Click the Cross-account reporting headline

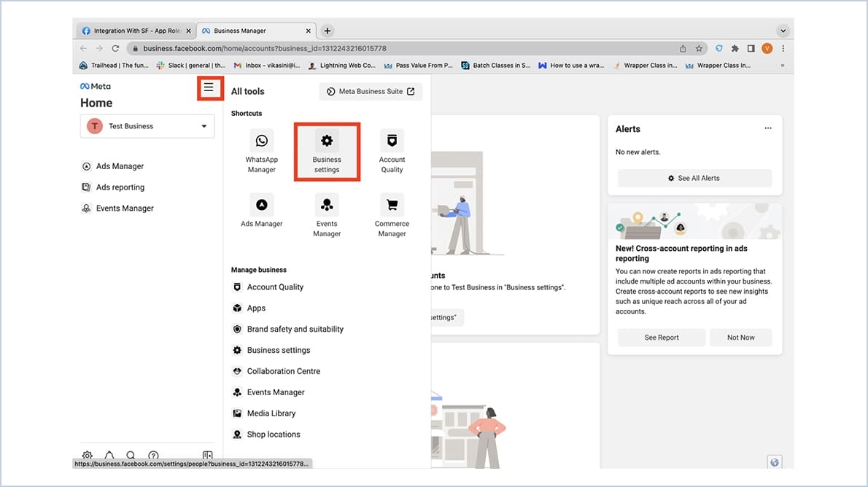[x=681, y=254]
